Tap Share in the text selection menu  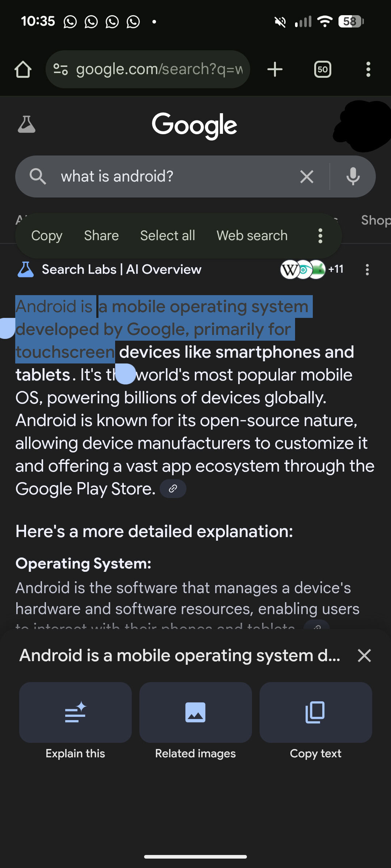tap(101, 235)
